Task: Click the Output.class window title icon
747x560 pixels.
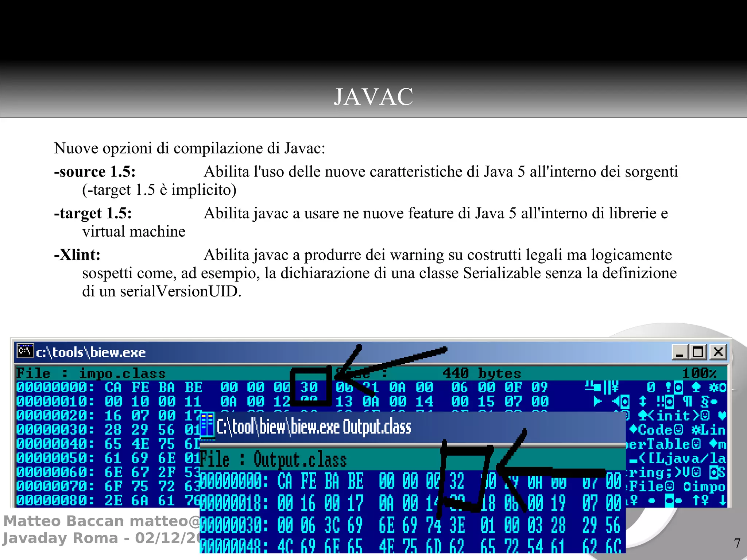Action: 207,426
